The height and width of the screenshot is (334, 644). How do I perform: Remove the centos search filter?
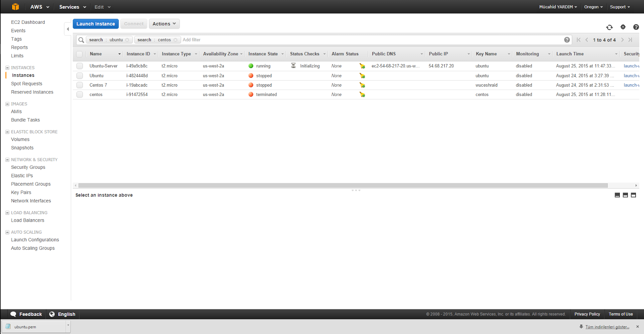175,40
